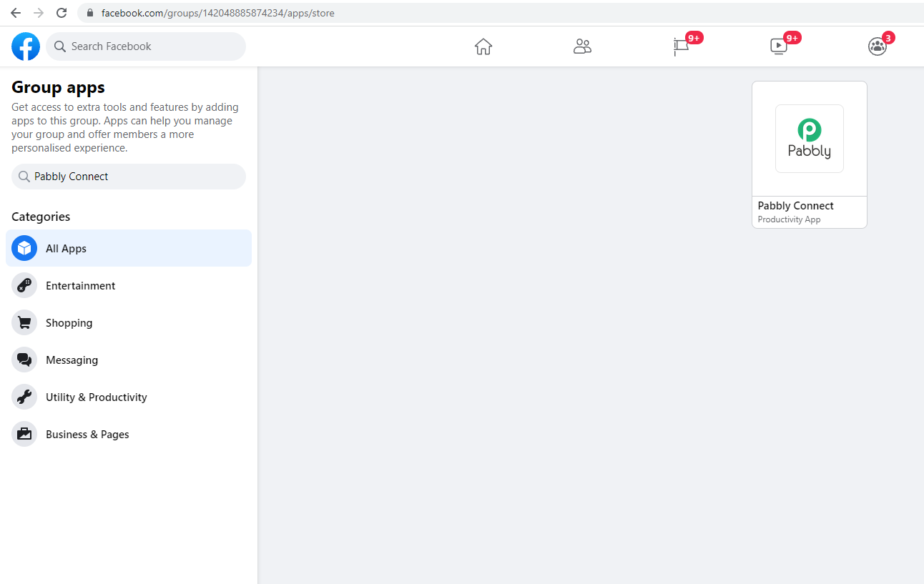Click the group apps search field
924x584 pixels.
[x=129, y=177]
